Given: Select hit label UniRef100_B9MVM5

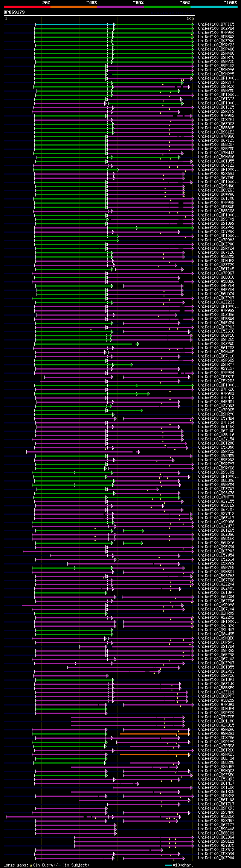Looking at the screenshot, I should point(216,90).
